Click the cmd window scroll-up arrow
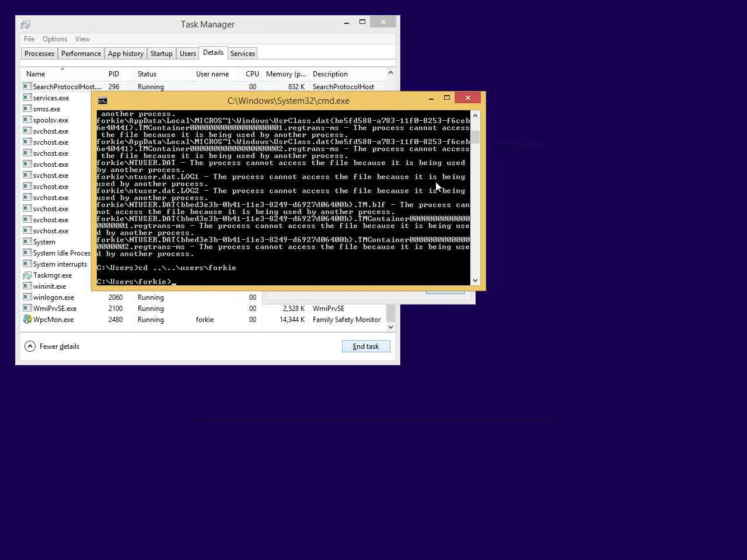The image size is (747, 560). pos(475,116)
